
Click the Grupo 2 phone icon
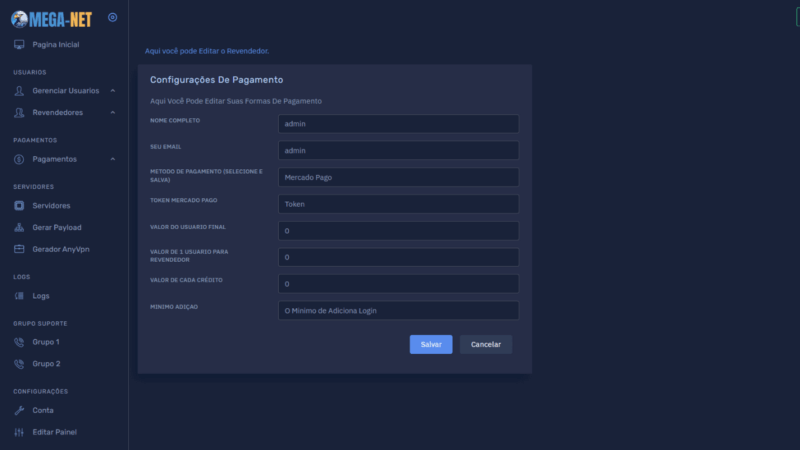(x=19, y=364)
